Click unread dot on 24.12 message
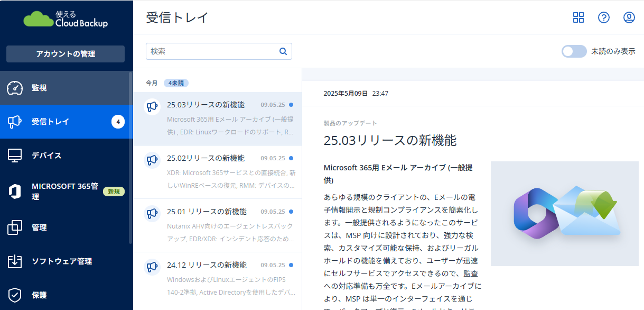Image resolution: width=644 pixels, height=310 pixels. (291, 265)
